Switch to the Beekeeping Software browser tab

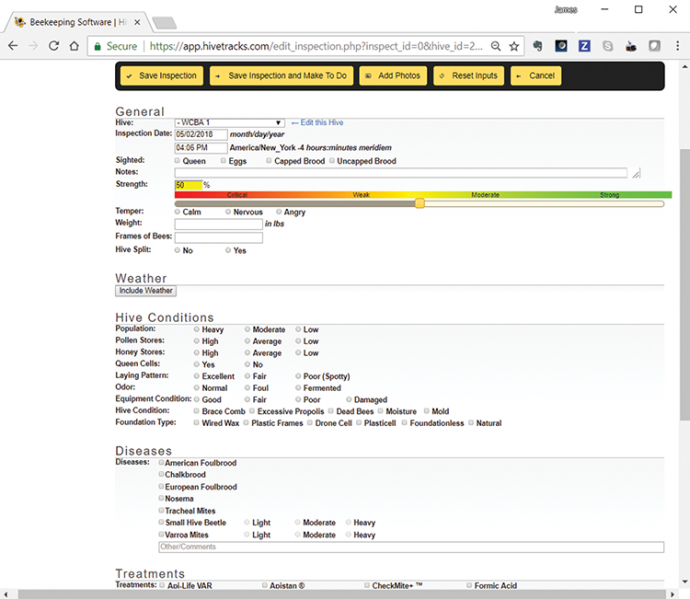click(x=75, y=21)
